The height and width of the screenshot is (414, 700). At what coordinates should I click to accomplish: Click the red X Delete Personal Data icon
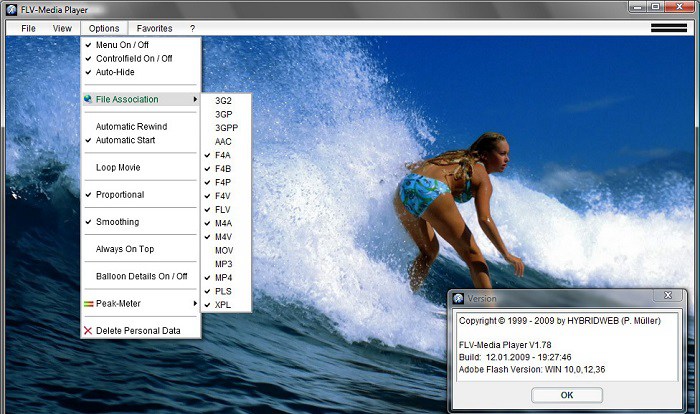pyautogui.click(x=88, y=330)
